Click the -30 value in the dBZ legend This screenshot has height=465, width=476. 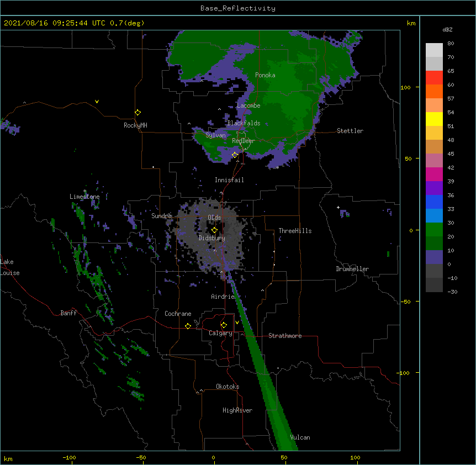tap(452, 292)
